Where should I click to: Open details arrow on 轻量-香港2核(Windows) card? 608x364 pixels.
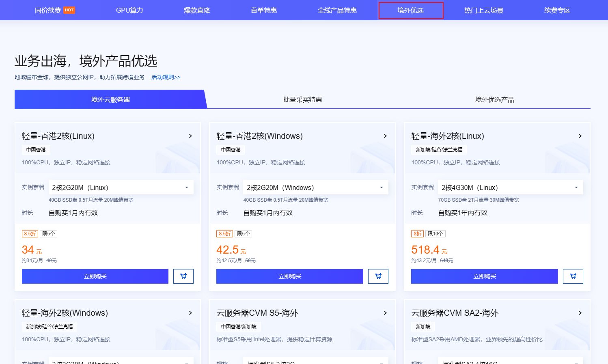[385, 136]
